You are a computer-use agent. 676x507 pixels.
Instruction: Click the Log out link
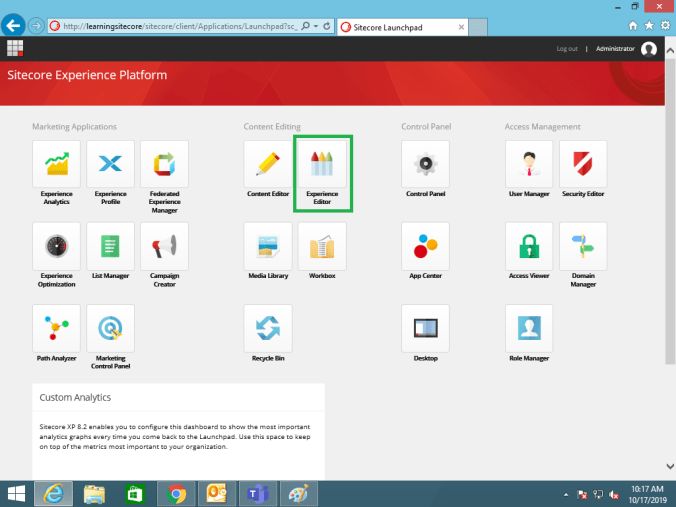(567, 48)
